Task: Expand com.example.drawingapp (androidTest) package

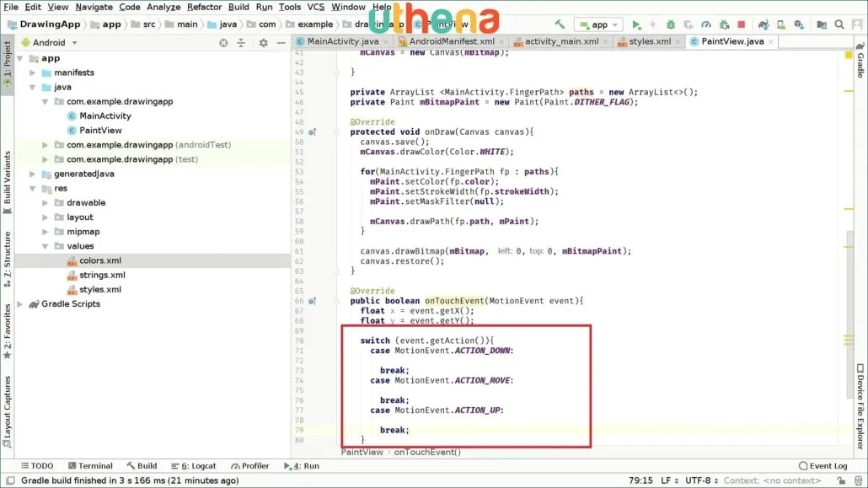Action: (46, 145)
